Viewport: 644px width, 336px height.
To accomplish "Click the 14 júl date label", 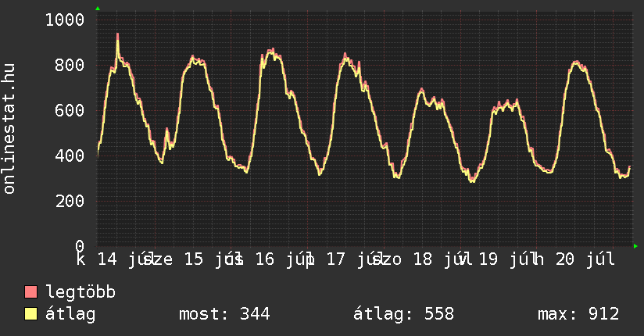I will pyautogui.click(x=126, y=259).
